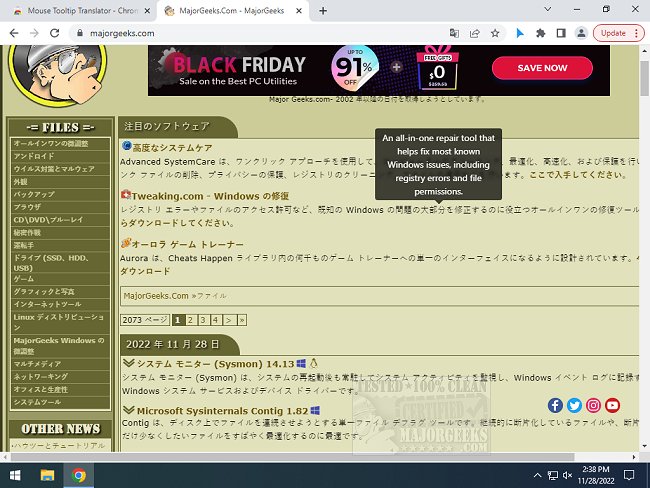Open MajorGeeks Facebook page icon
This screenshot has height=488, width=650.
[555, 405]
